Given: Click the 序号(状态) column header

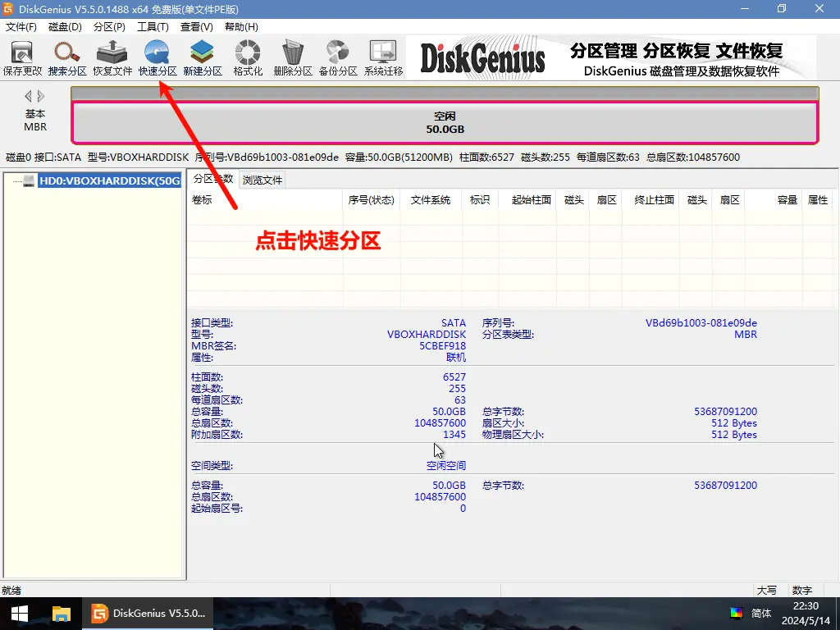Looking at the screenshot, I should (x=372, y=200).
